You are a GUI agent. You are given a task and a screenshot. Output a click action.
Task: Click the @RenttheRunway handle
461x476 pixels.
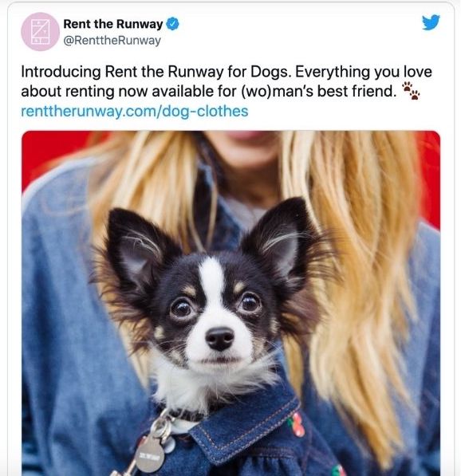coord(112,41)
